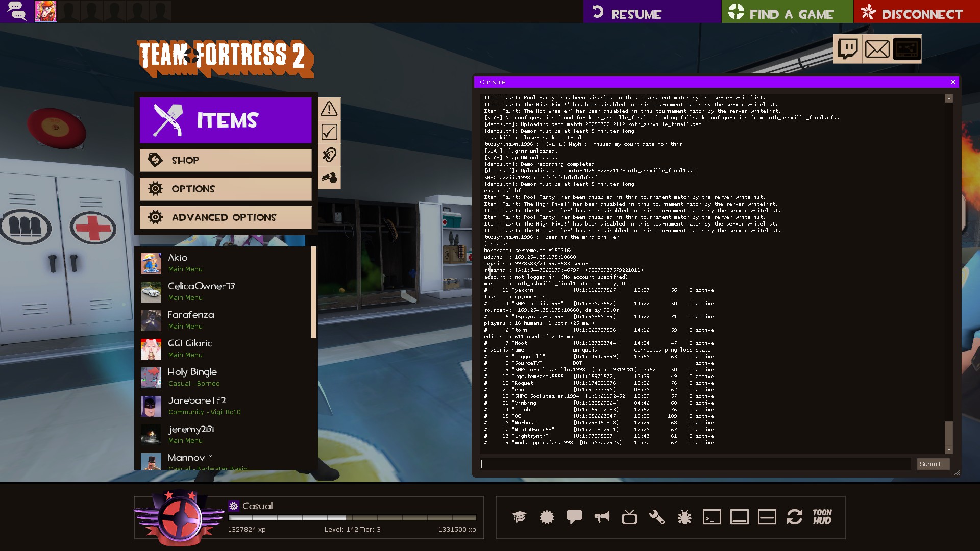This screenshot has height=551, width=980.
Task: Click the console resize grip corner
Action: pyautogui.click(x=957, y=473)
